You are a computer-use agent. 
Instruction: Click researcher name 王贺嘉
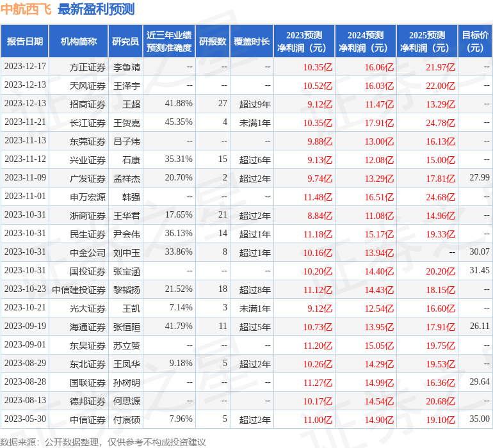pos(127,123)
